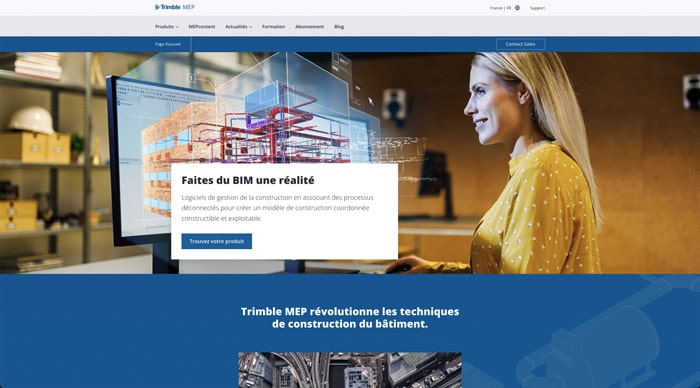The height and width of the screenshot is (388, 700).
Task: Expand the Actualités dropdown menu
Action: 238,27
